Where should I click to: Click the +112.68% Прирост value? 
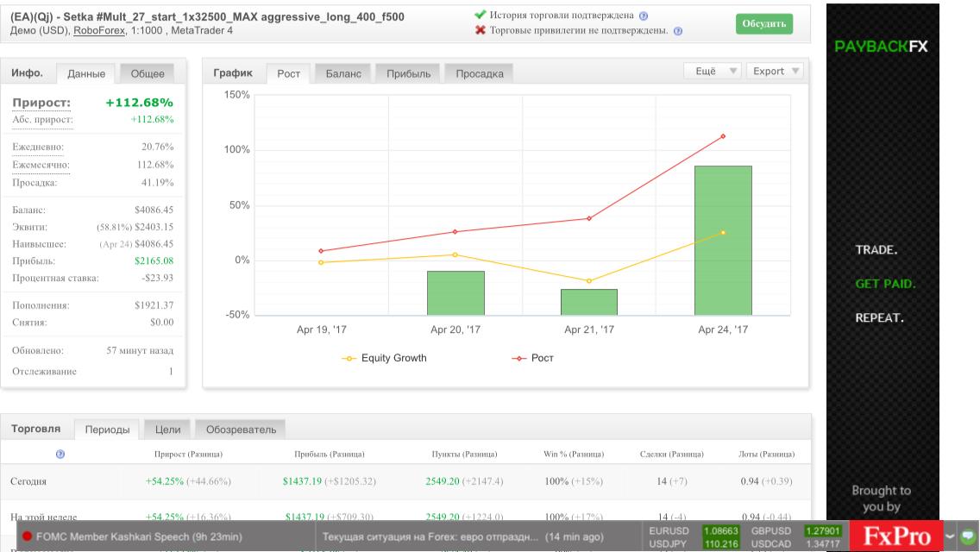click(x=140, y=103)
